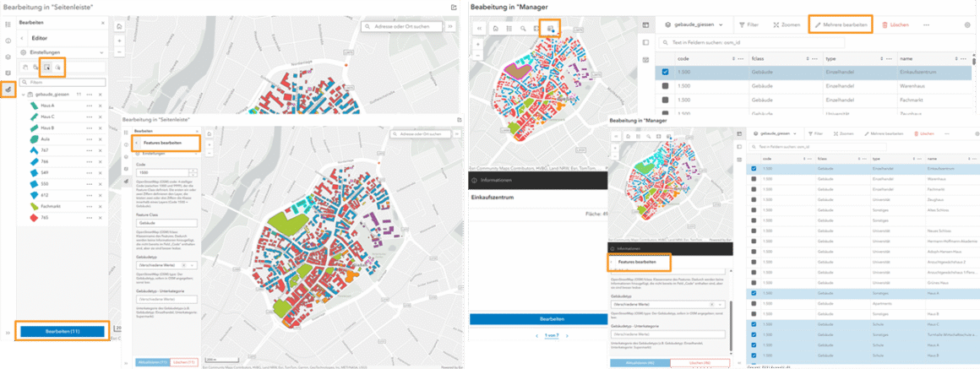Select the lasso selection tool in Editor toolbar
The width and height of the screenshot is (980, 369).
[x=57, y=67]
